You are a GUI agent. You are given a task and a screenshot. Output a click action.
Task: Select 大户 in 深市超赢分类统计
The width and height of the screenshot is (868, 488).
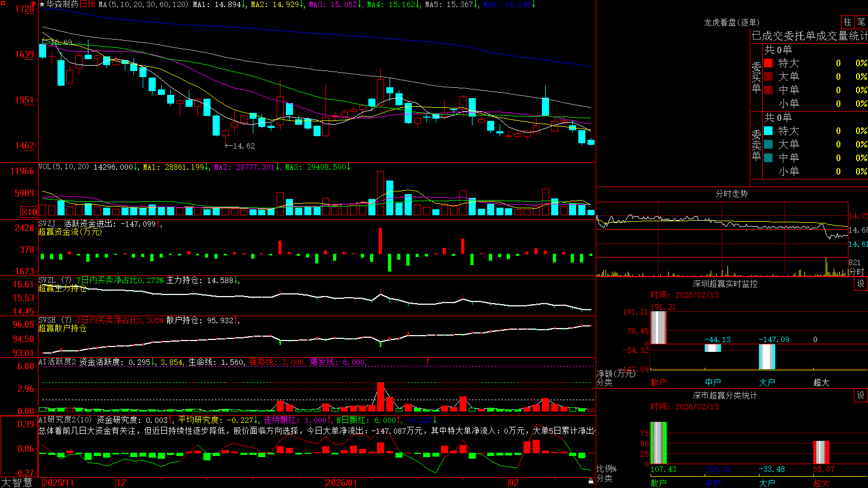point(767,483)
